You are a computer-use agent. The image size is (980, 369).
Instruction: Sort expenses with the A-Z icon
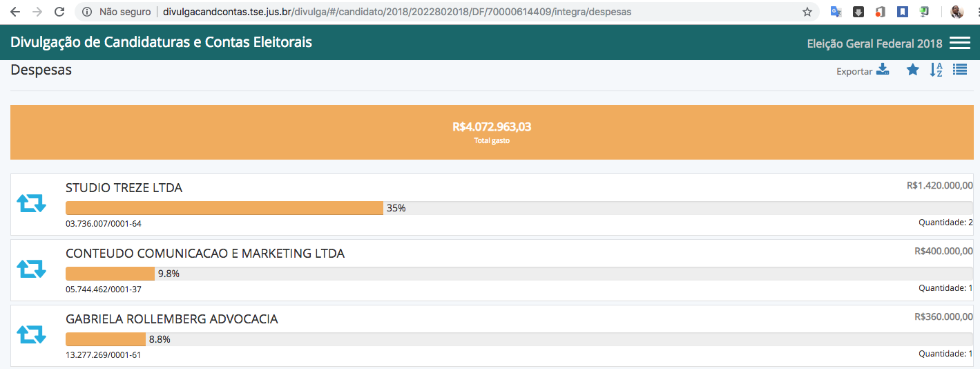(936, 70)
